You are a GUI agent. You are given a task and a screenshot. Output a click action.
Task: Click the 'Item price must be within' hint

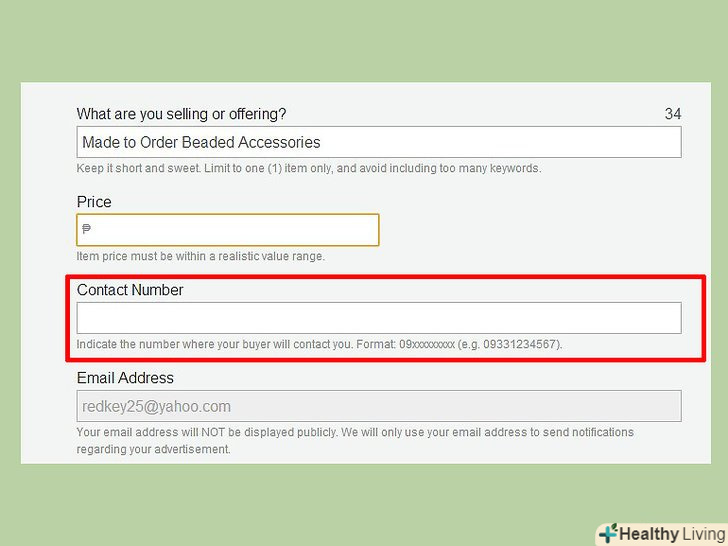point(201,256)
